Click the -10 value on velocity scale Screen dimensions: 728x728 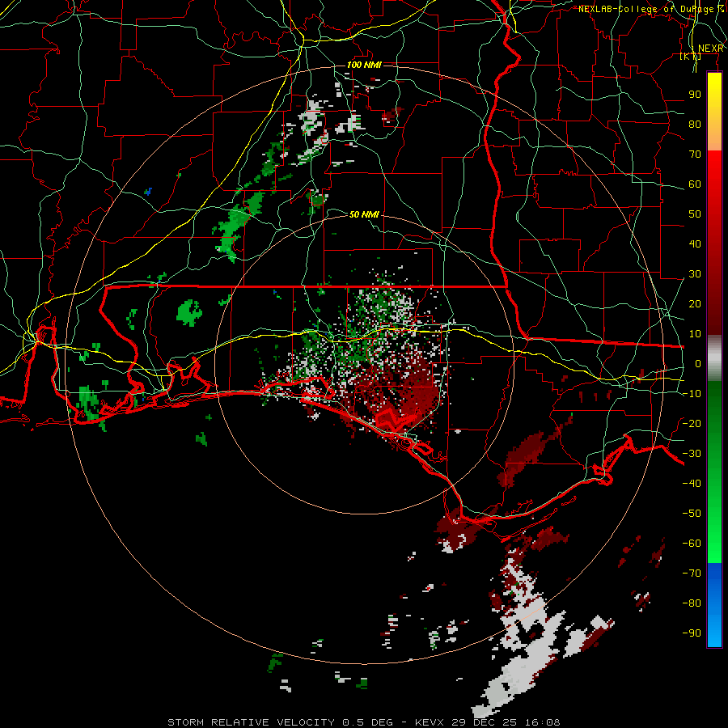click(692, 394)
